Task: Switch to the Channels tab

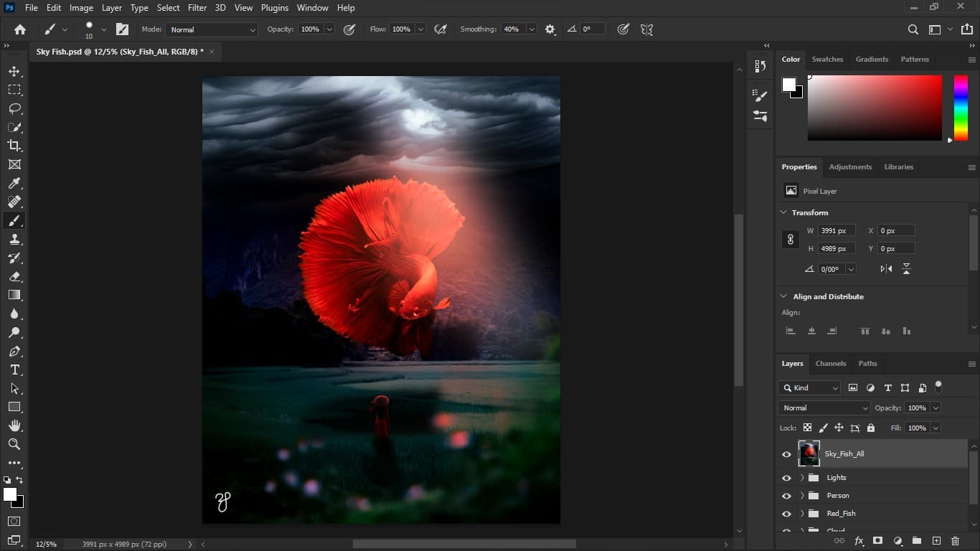Action: [830, 364]
